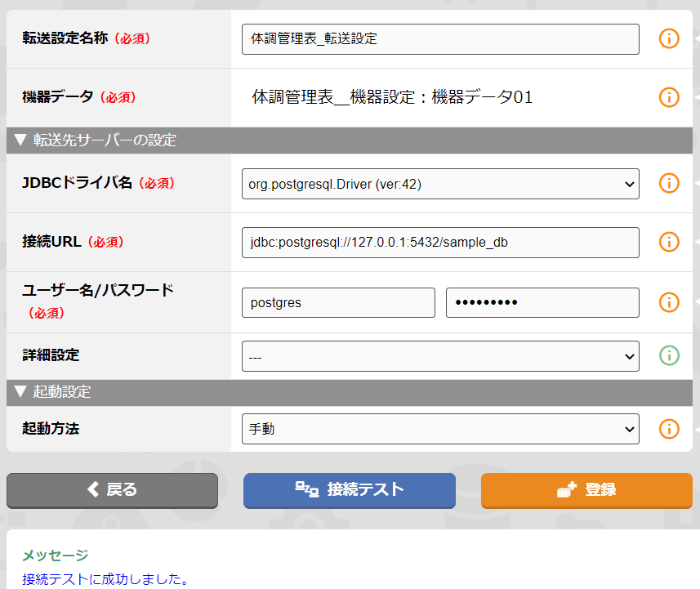Focus the masked password field

542,302
